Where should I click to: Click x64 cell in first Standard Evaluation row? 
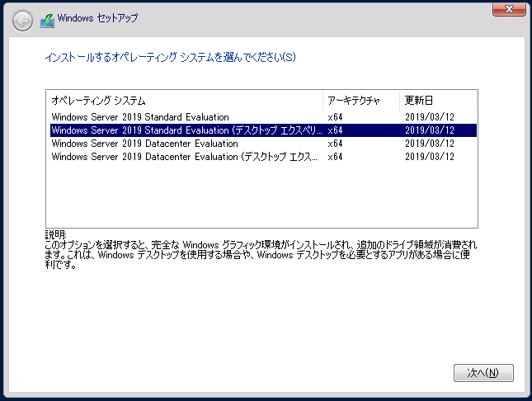pyautogui.click(x=335, y=117)
